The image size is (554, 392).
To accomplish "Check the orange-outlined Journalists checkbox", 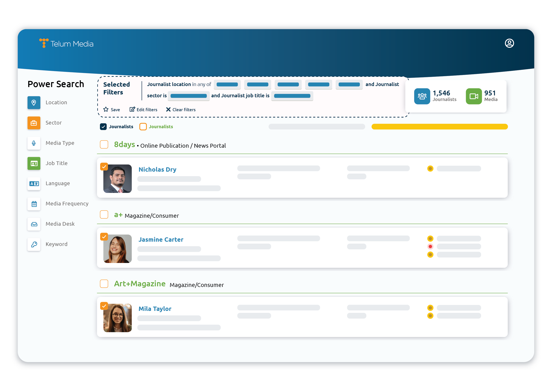I will click(x=143, y=127).
